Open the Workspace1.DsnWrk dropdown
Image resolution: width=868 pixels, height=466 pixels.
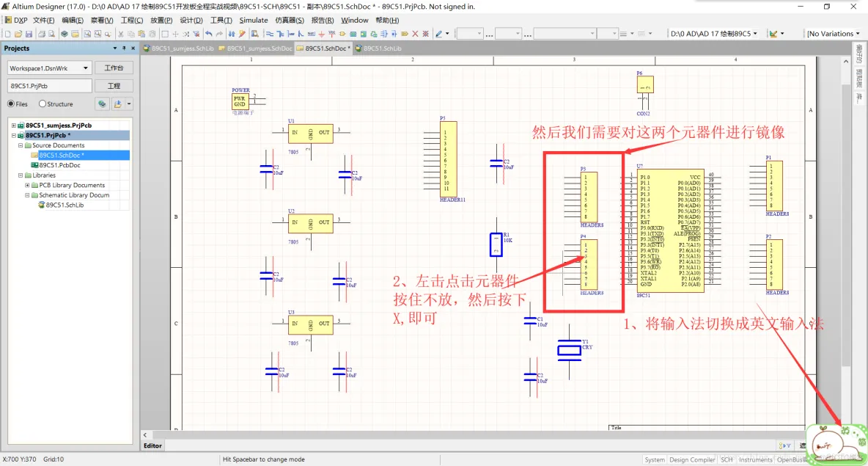point(85,68)
